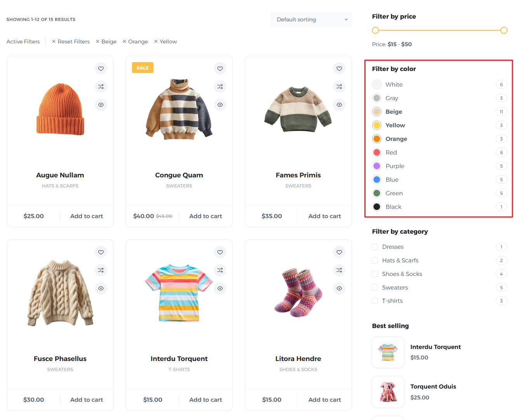Open quick view for Fusce Phasellus sweater

coord(101,288)
